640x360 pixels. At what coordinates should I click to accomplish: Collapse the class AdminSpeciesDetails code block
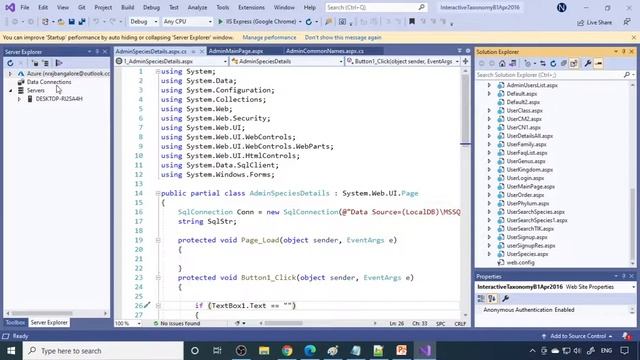pyautogui.click(x=158, y=193)
